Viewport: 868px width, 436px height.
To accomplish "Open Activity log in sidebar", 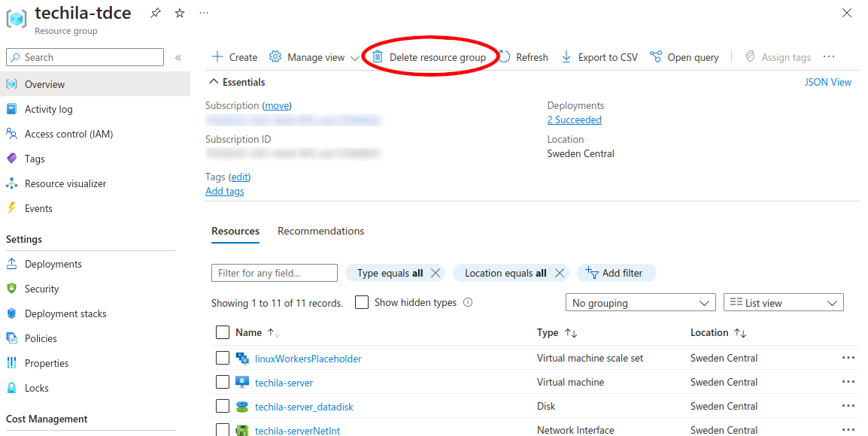I will tap(48, 109).
